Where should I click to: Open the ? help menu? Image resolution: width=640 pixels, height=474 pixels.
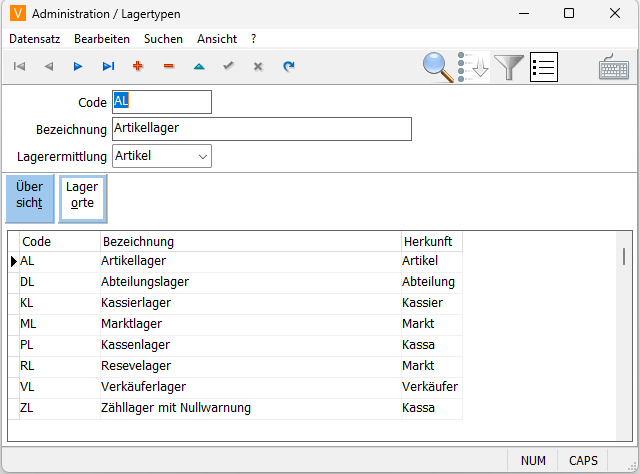253,39
